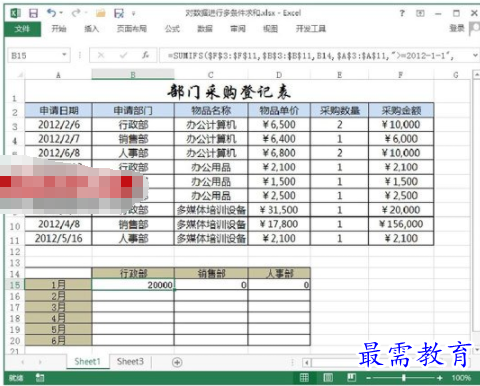Image resolution: width=480 pixels, height=386 pixels.
Task: Click the zoom slider handle
Action: coord(404,378)
